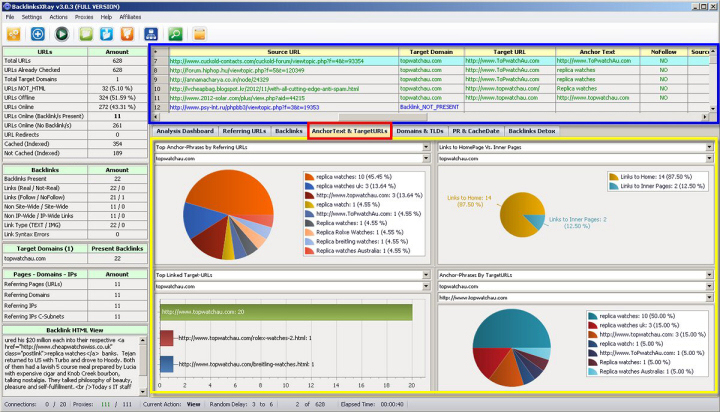The image size is (720, 412).
Task: Open the Proxies menu
Action: click(84, 17)
